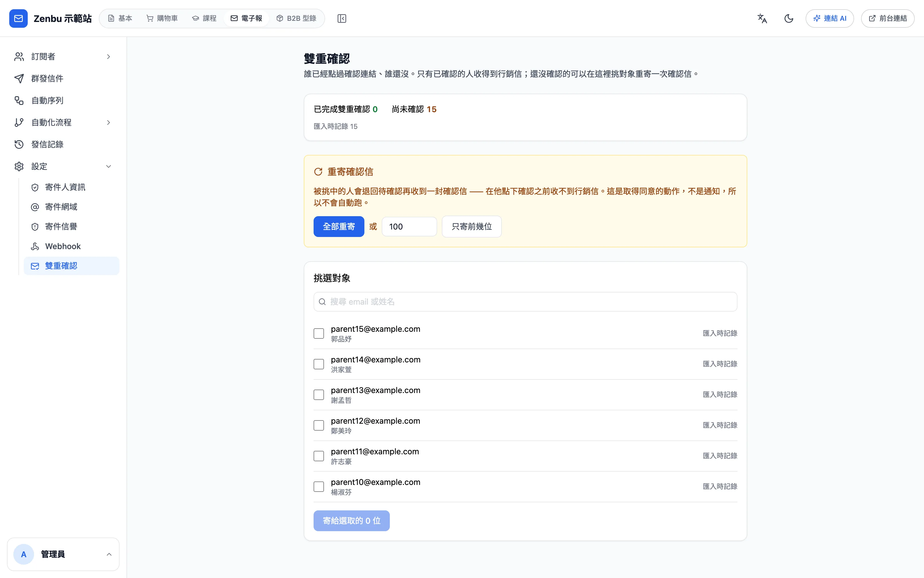Open the language translate icon
This screenshot has width=924, height=578.
(x=762, y=18)
